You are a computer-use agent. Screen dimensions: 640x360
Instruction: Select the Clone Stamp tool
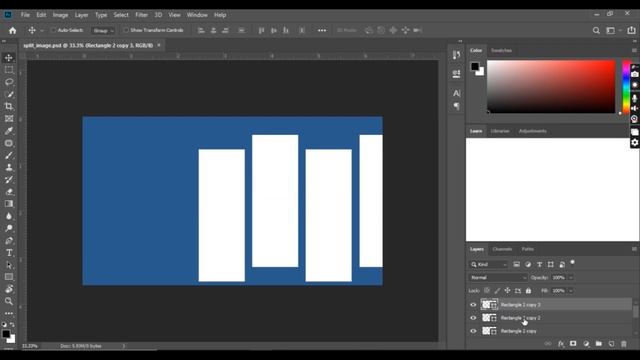point(9,167)
